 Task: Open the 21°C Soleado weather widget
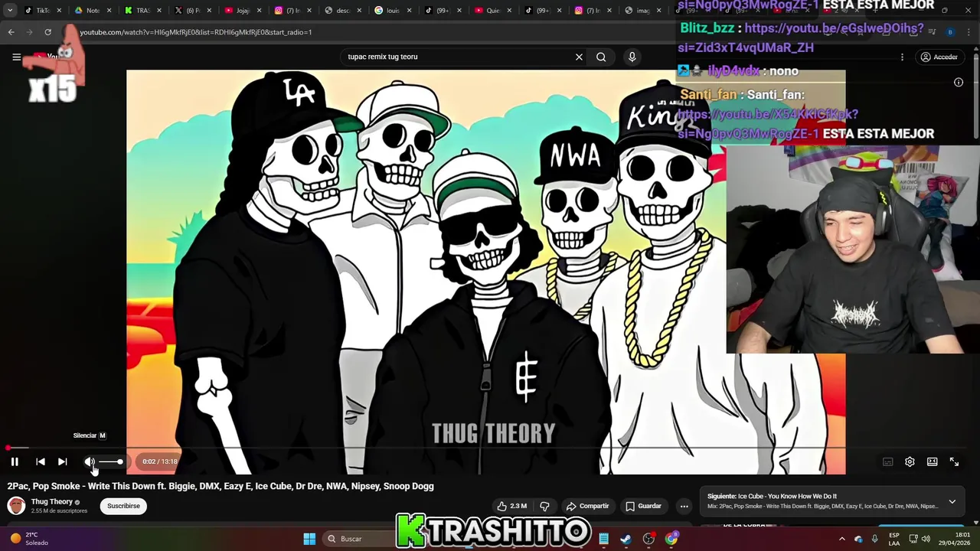29,539
